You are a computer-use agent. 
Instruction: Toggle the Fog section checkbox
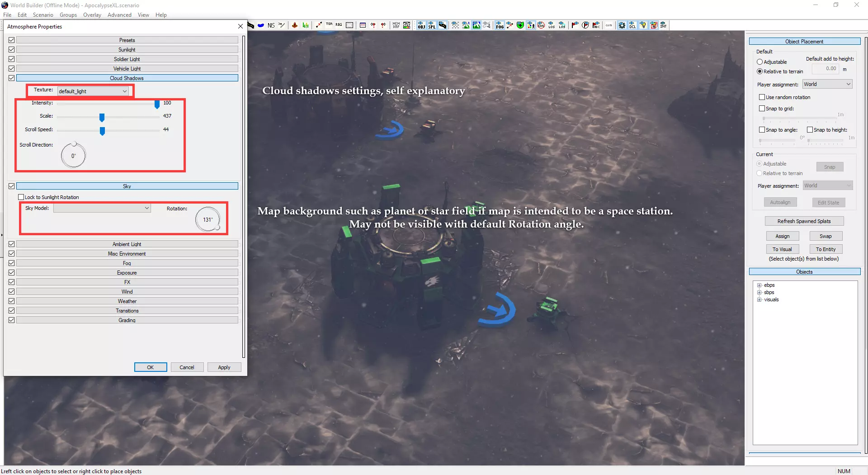click(12, 263)
